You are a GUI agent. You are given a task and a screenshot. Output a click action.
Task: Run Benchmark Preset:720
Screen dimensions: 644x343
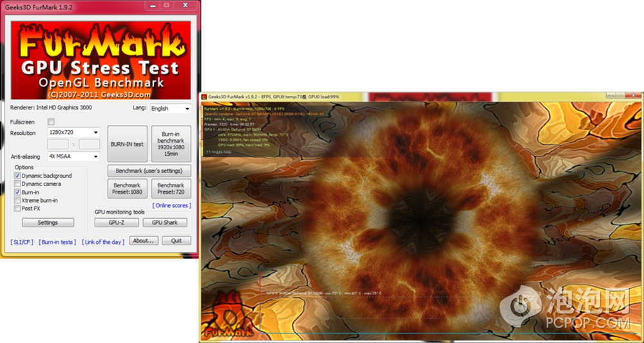171,189
